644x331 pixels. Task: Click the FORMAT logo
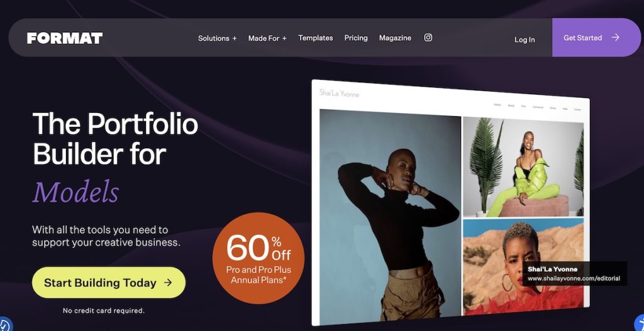[65, 38]
